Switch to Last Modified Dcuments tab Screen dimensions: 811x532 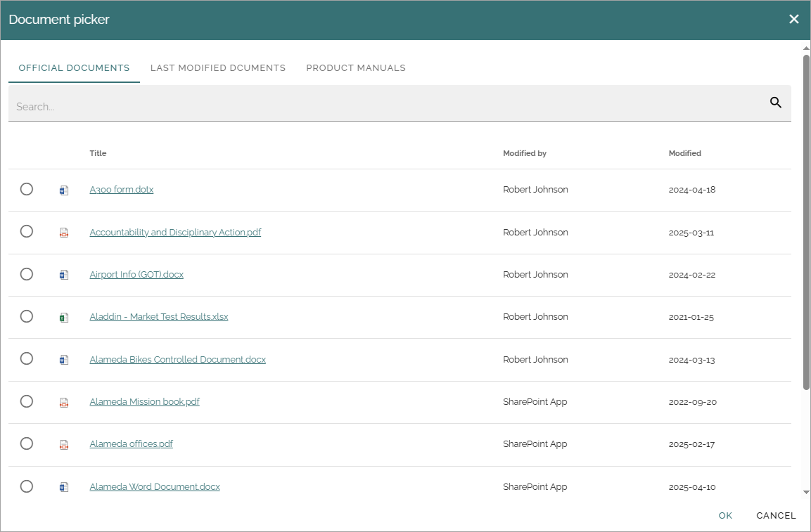[x=218, y=67]
